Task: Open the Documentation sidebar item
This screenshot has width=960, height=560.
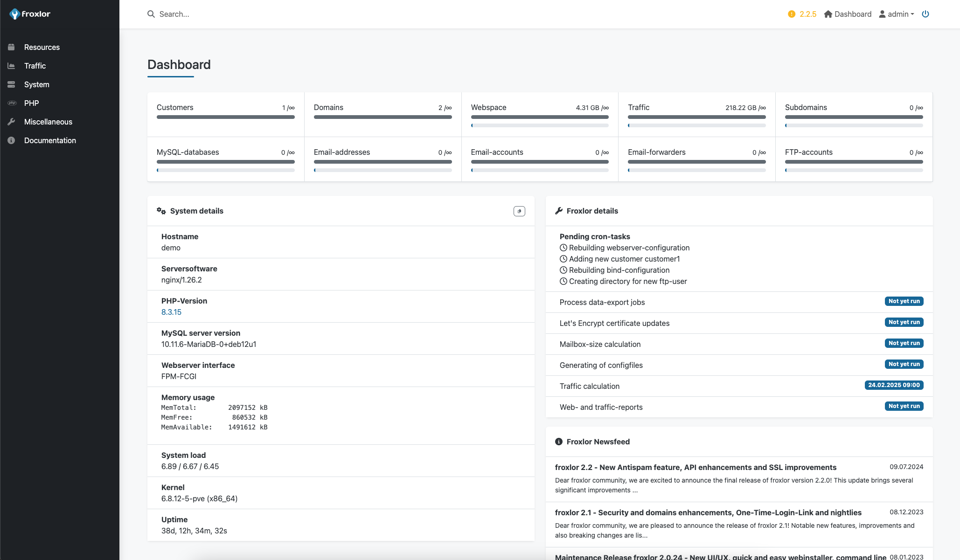Action: point(60,140)
